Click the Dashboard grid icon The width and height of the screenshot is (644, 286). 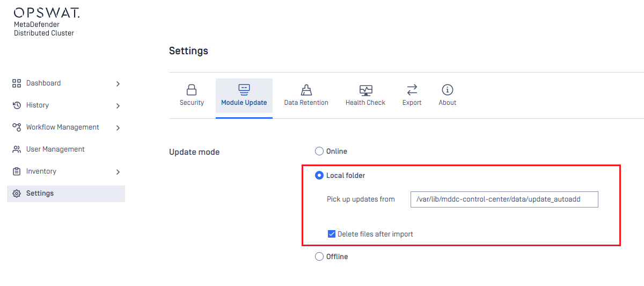point(17,83)
